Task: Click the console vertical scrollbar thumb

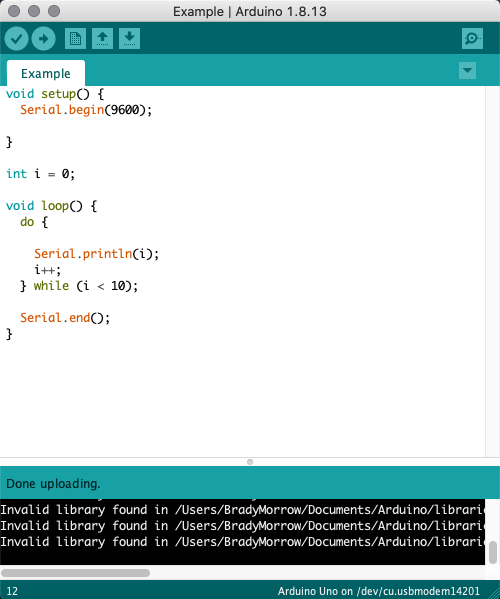Action: (493, 552)
